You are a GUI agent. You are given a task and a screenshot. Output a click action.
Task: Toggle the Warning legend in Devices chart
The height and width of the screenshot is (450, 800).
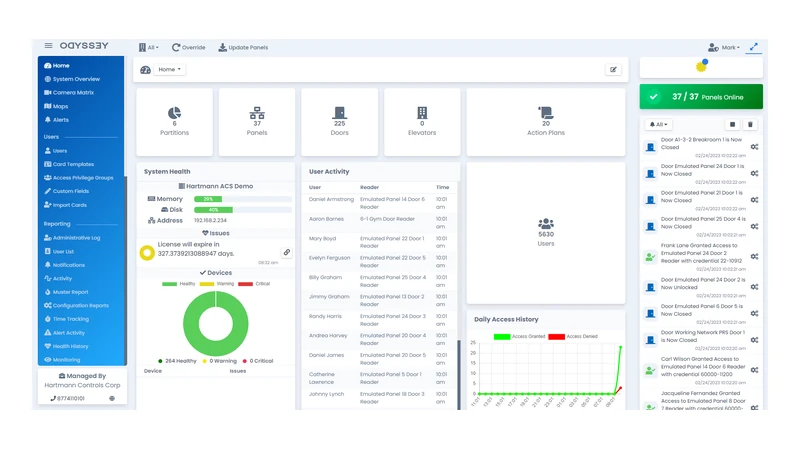pyautogui.click(x=217, y=284)
